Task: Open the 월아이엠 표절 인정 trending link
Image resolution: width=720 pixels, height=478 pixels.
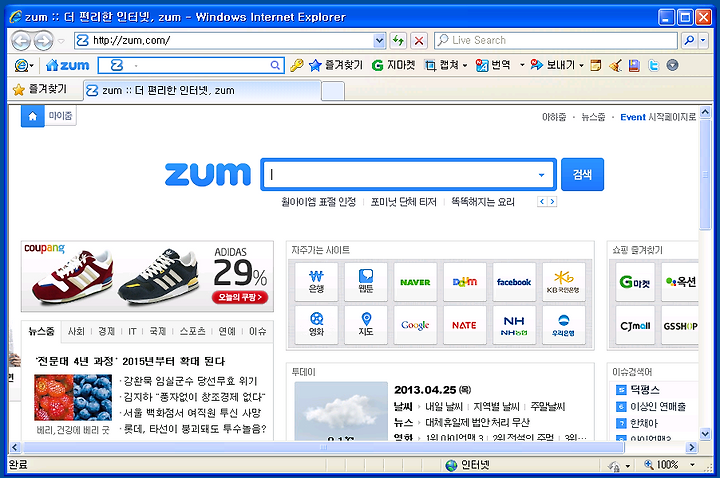Action: pos(319,202)
